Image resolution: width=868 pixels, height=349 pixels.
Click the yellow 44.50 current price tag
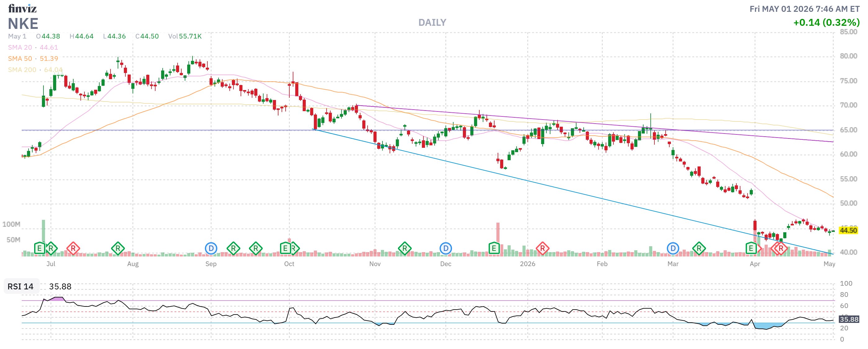click(848, 230)
